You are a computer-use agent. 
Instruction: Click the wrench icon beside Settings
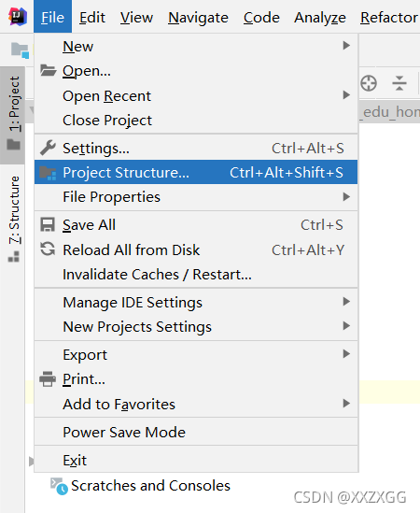click(48, 148)
